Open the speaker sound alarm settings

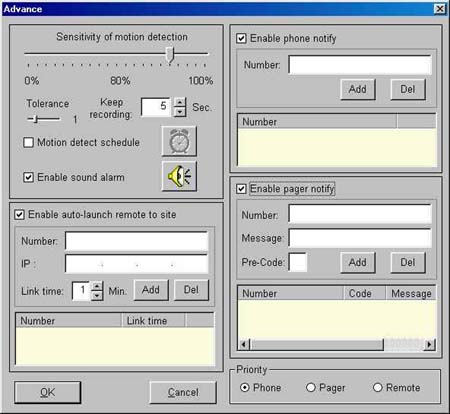pyautogui.click(x=179, y=176)
